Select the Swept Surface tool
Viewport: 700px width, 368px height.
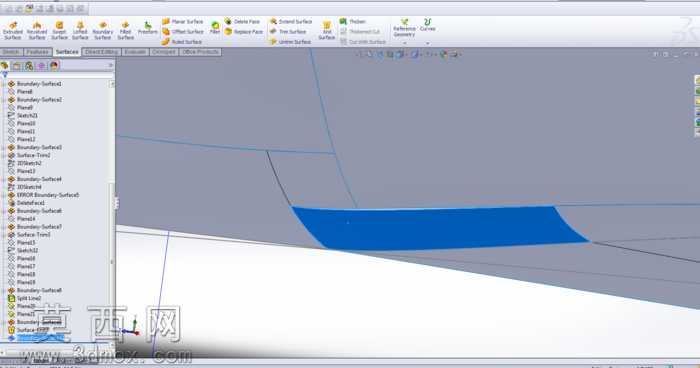[59, 30]
